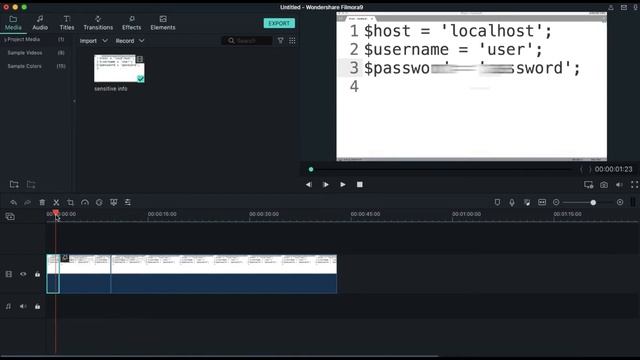
Task: Click the media search field
Action: (247, 41)
